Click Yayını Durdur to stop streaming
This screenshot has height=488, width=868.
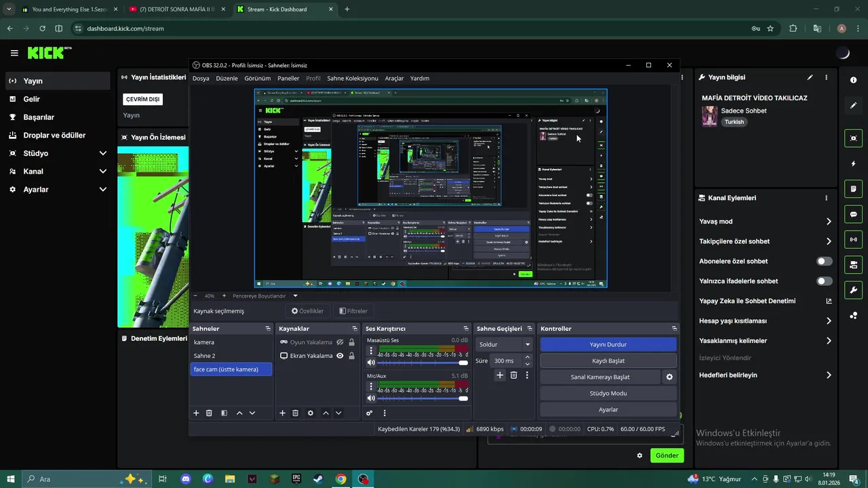point(608,344)
